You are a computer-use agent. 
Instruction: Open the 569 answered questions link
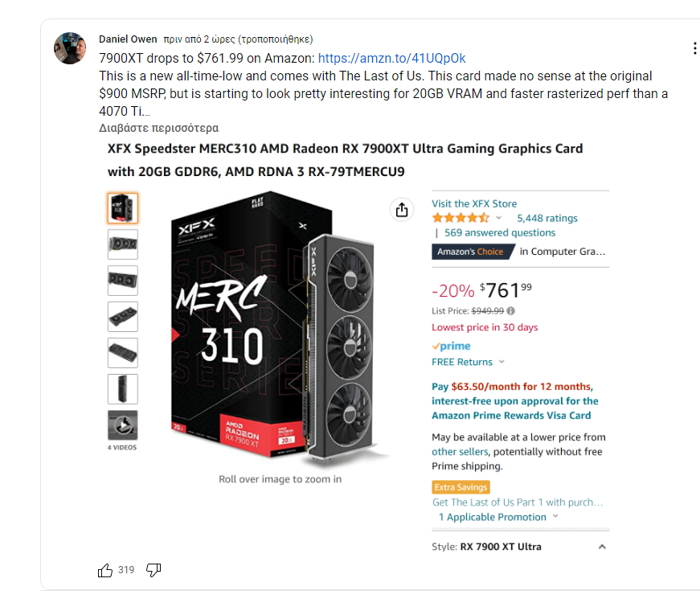point(500,232)
